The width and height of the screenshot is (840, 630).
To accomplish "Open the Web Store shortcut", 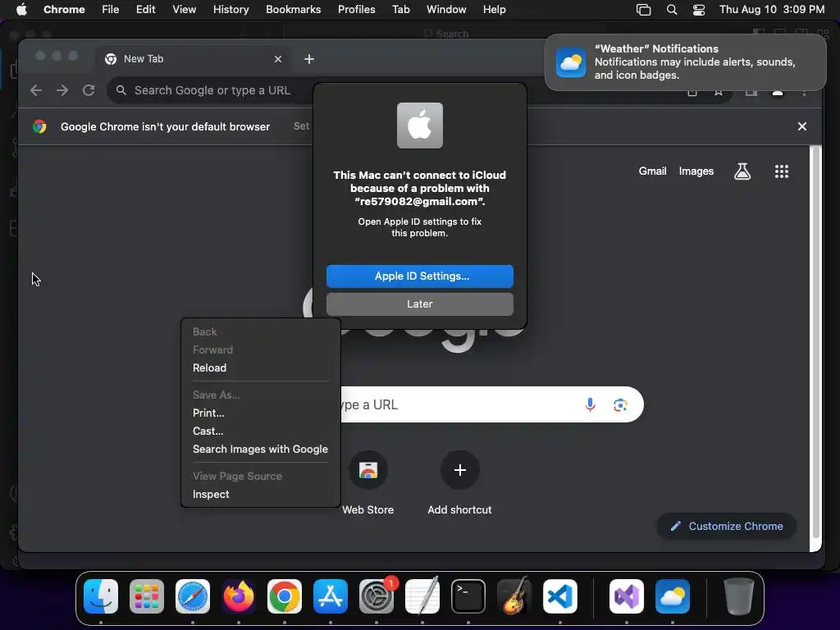I will (x=368, y=484).
